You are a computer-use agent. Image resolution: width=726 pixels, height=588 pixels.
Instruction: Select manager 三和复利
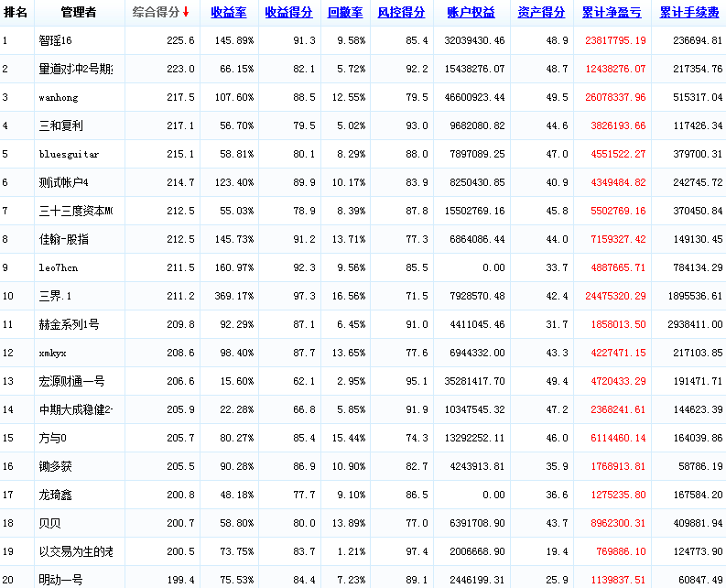point(61,126)
